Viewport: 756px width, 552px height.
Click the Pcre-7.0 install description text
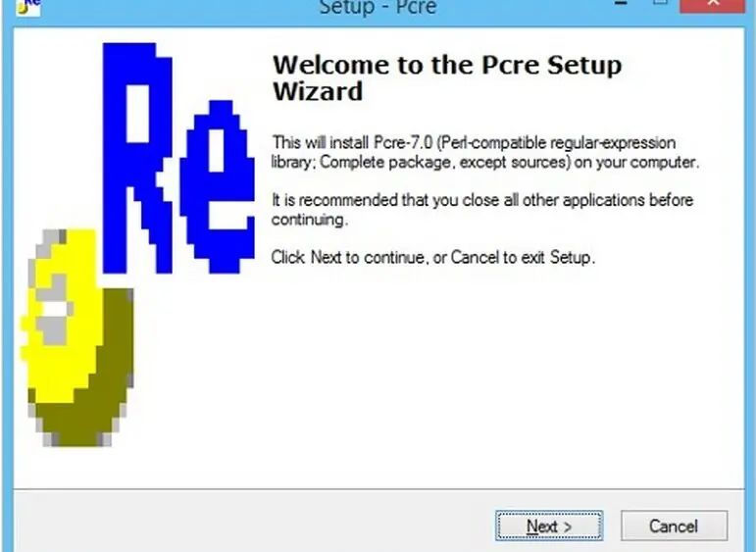[x=485, y=152]
